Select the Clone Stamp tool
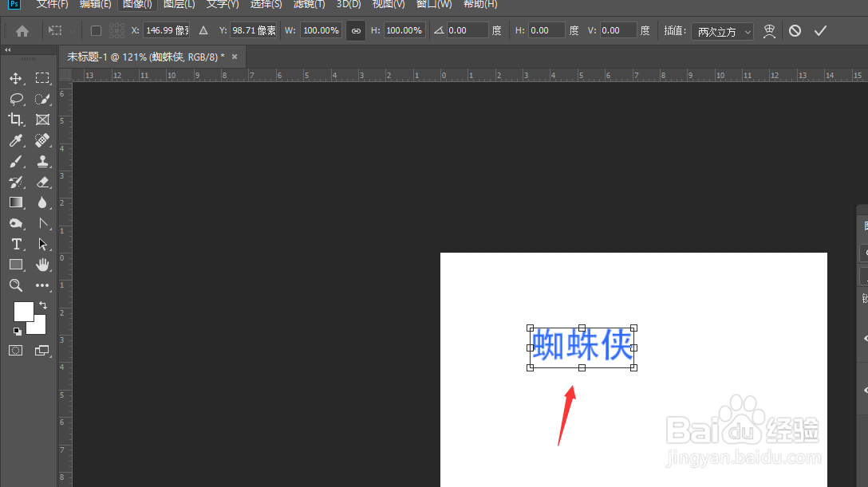The width and height of the screenshot is (868, 487). 42,162
